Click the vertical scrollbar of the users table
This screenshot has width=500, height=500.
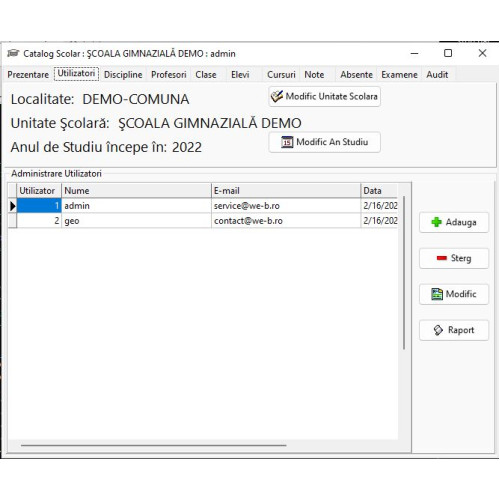404,273
